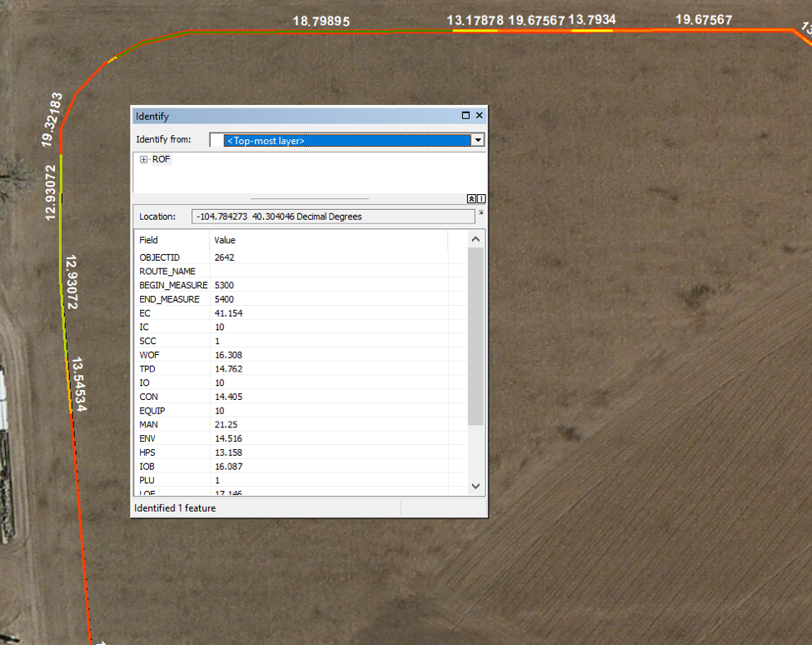Expand the ROF tree node
Viewport: 812px width, 645px height.
(144, 159)
